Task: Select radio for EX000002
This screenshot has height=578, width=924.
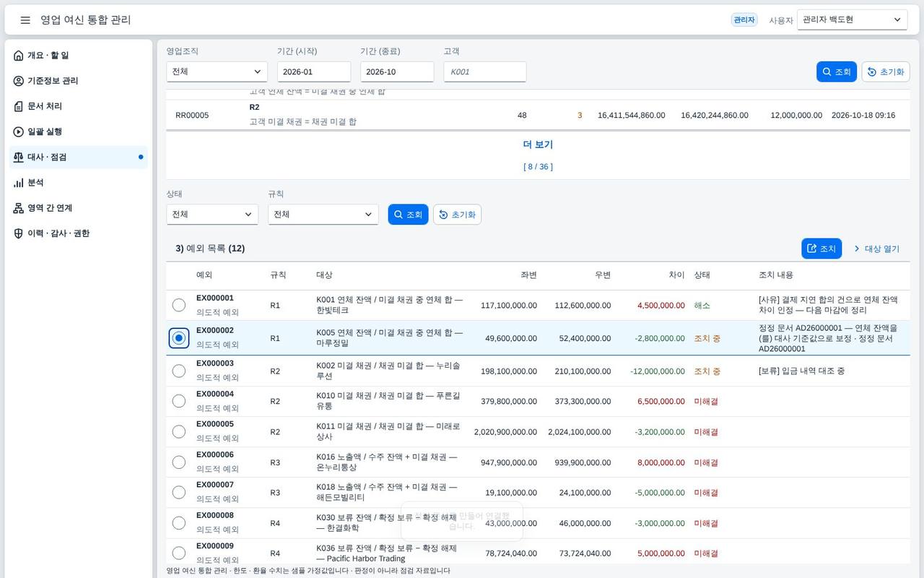Action: click(179, 338)
